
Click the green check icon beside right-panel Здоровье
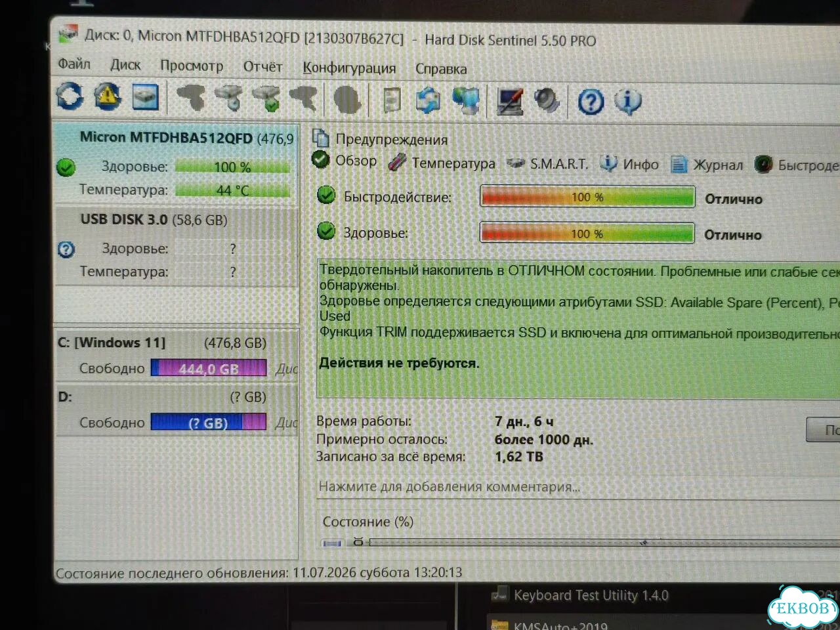(326, 231)
